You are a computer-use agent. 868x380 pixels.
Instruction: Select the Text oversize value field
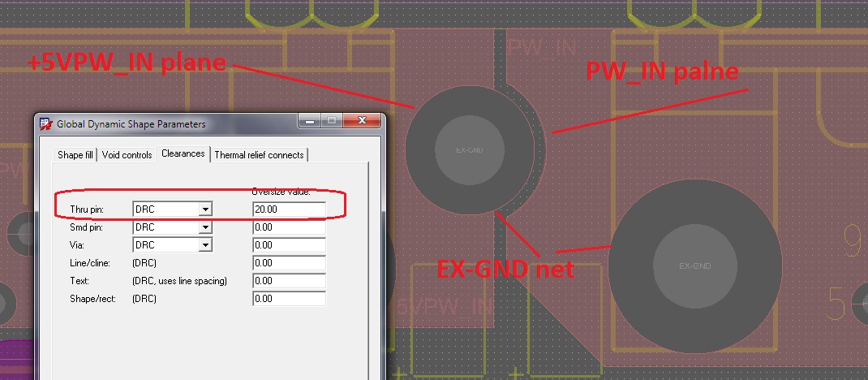pyautogui.click(x=289, y=281)
